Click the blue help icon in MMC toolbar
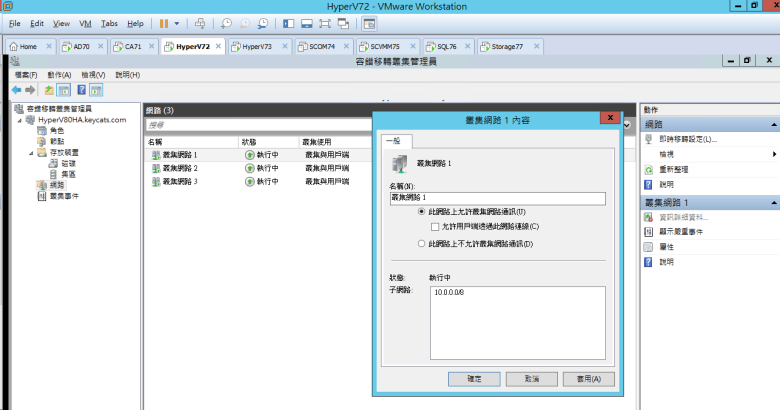780x410 pixels. [80, 90]
